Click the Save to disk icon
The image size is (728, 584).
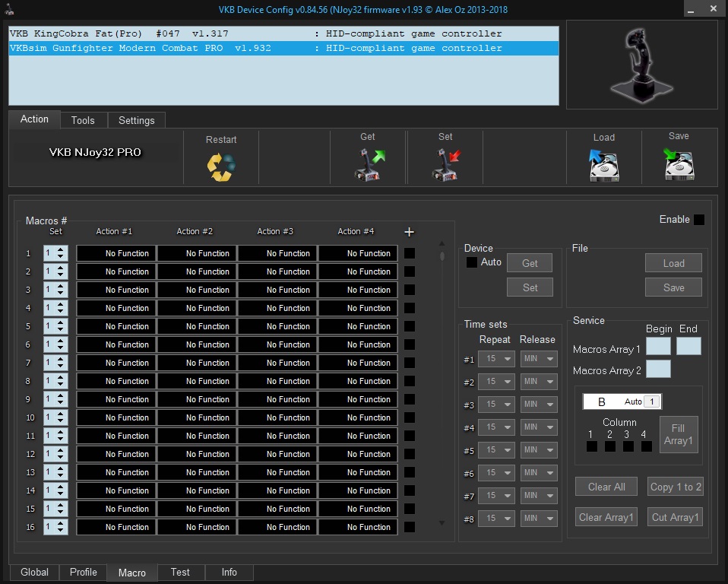pos(679,164)
